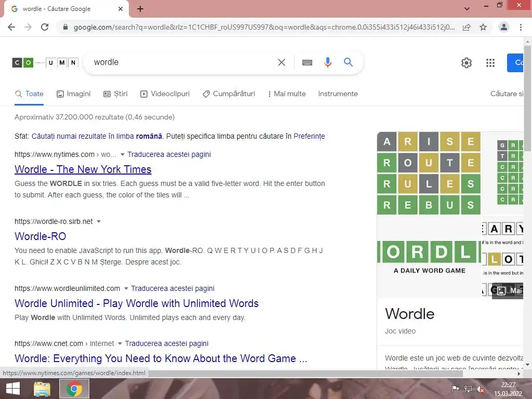Screen dimensions: 532x399
Task: Share this page via the share icon
Action: [x=467, y=27]
